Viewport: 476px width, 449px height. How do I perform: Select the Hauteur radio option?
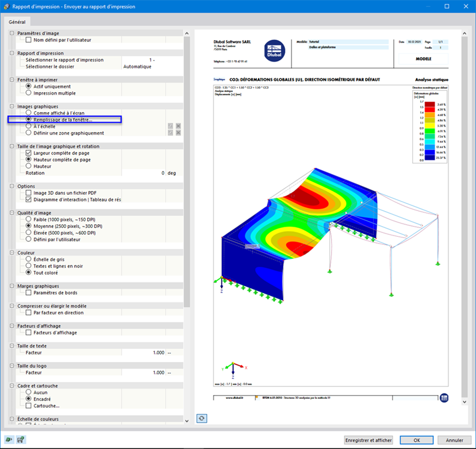(29, 166)
